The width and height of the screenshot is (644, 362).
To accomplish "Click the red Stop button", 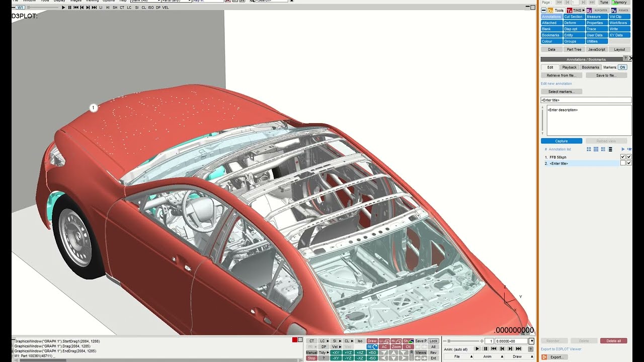I will (311, 358).
